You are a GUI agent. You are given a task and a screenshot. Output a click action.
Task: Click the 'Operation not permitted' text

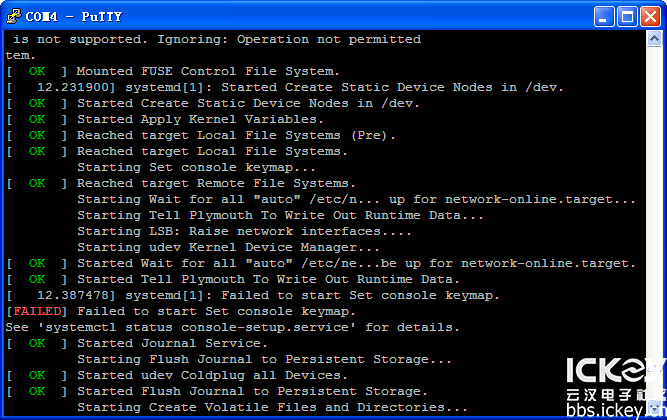[x=329, y=39]
